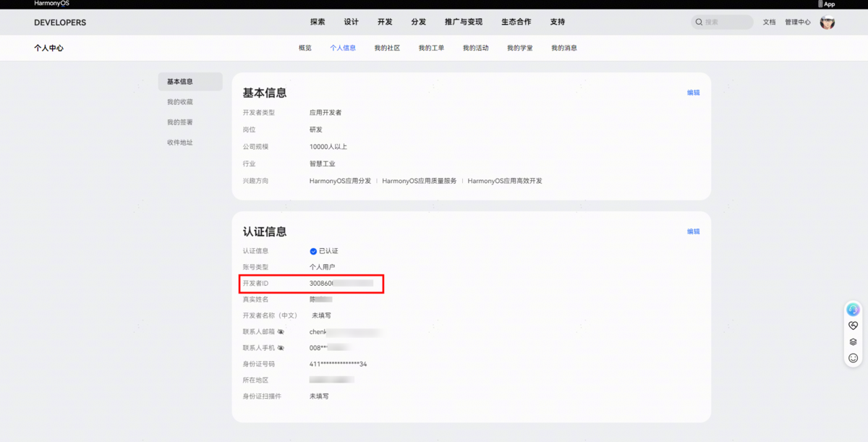Click the 搜索 search input field
The width and height of the screenshot is (868, 442).
pyautogui.click(x=726, y=22)
